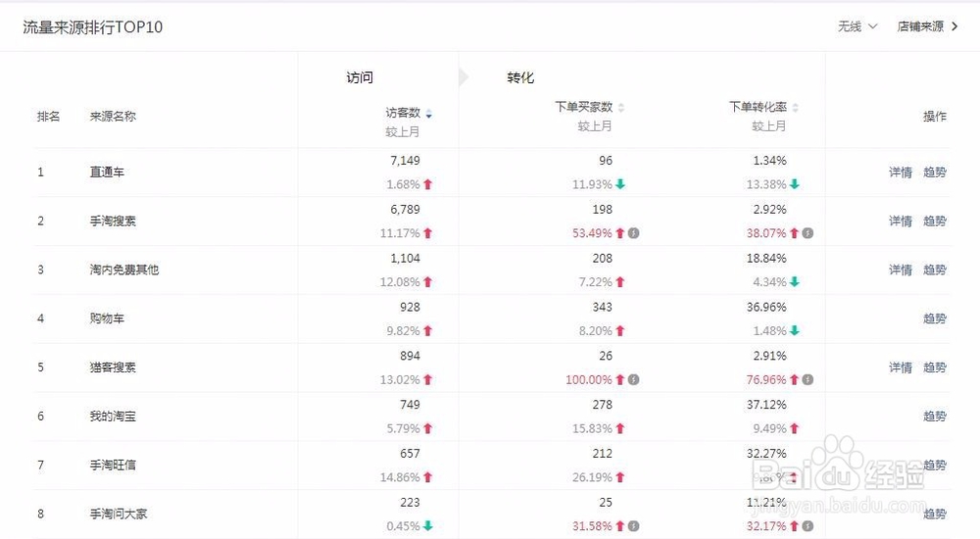Click red up arrow beside 13.02%
Viewport: 980px width, 539px height.
428,379
